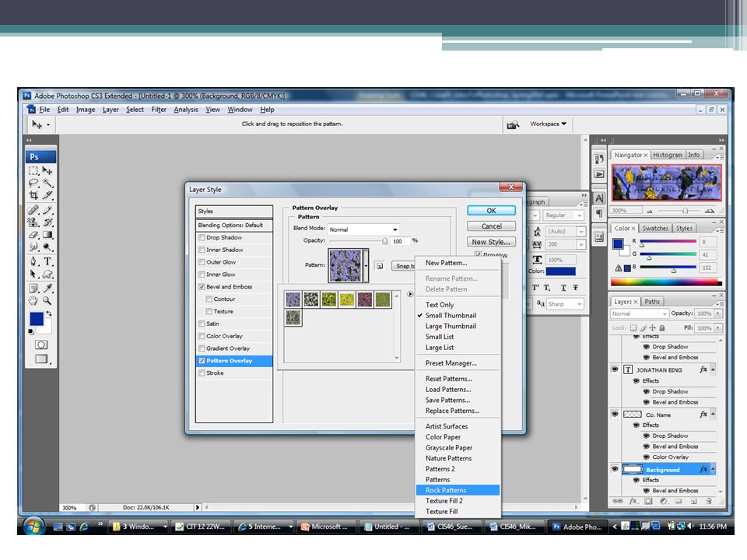Select the Brush tool
The width and height of the screenshot is (747, 560).
click(x=47, y=210)
